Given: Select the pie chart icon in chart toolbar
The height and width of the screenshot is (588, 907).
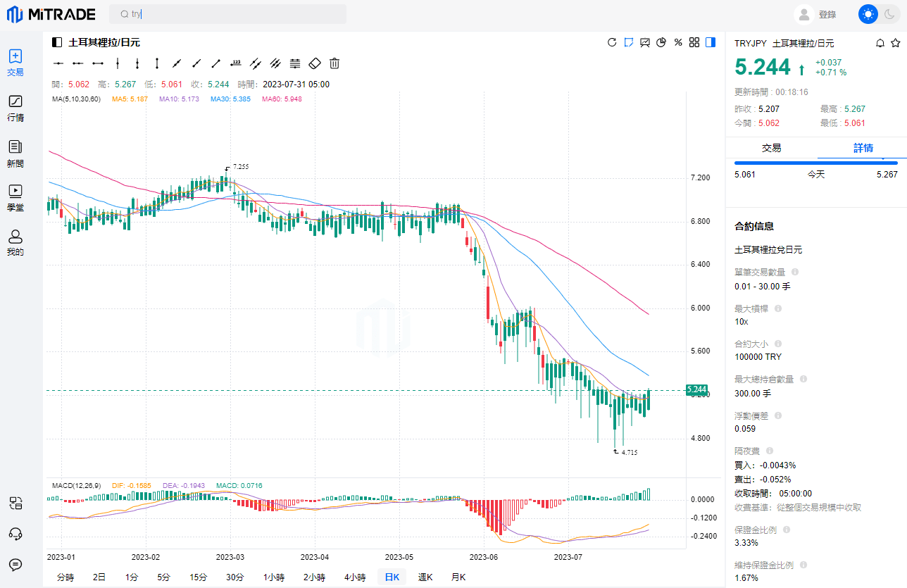Looking at the screenshot, I should [661, 42].
